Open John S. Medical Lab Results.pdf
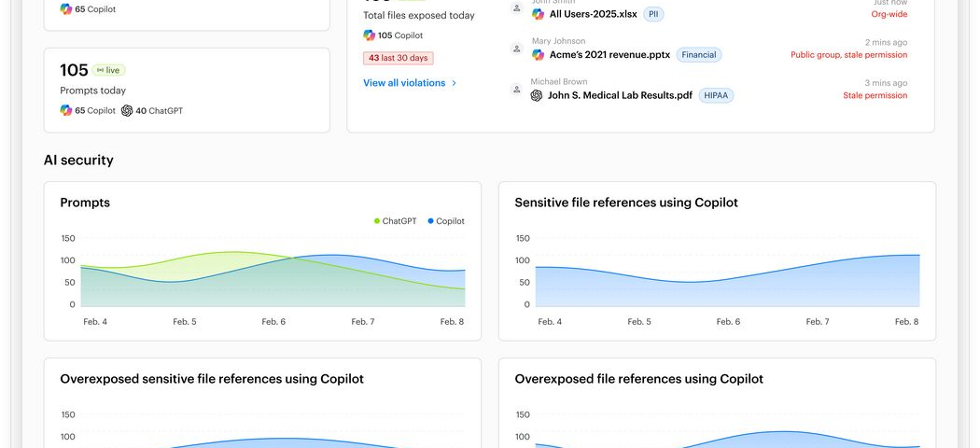The height and width of the screenshot is (448, 980). [x=620, y=95]
